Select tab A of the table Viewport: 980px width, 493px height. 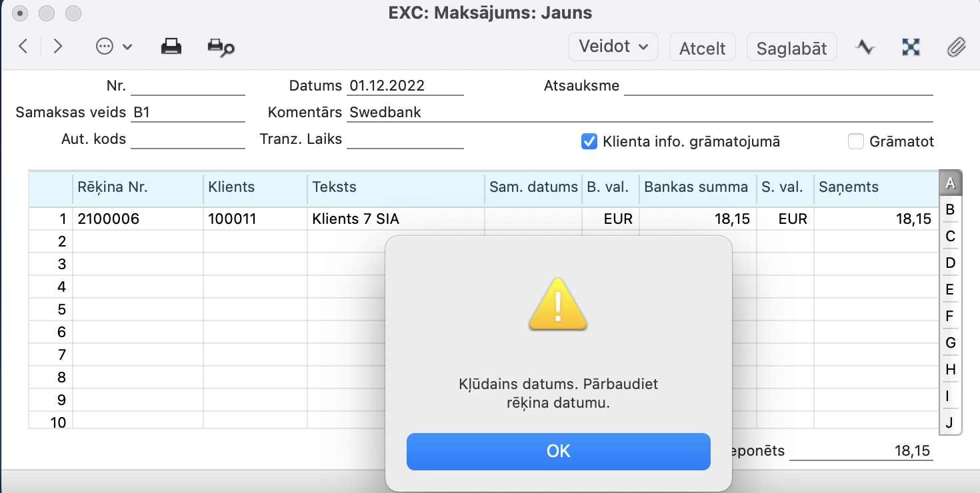pos(950,182)
